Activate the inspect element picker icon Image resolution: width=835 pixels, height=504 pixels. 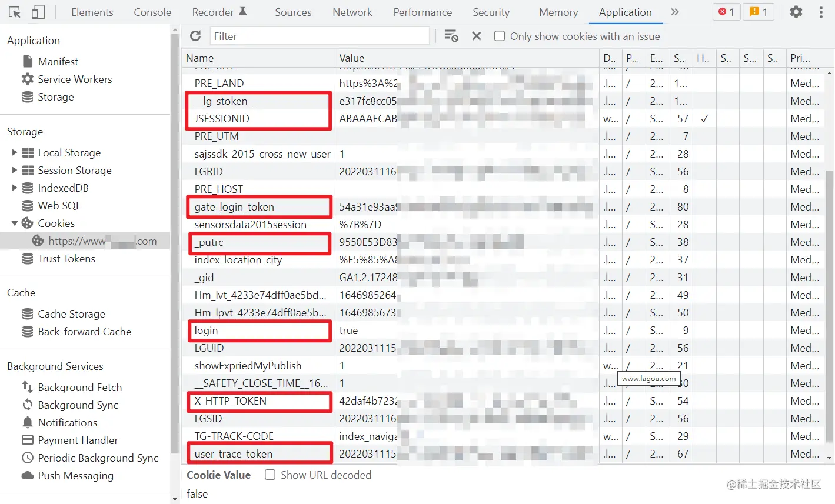(15, 12)
